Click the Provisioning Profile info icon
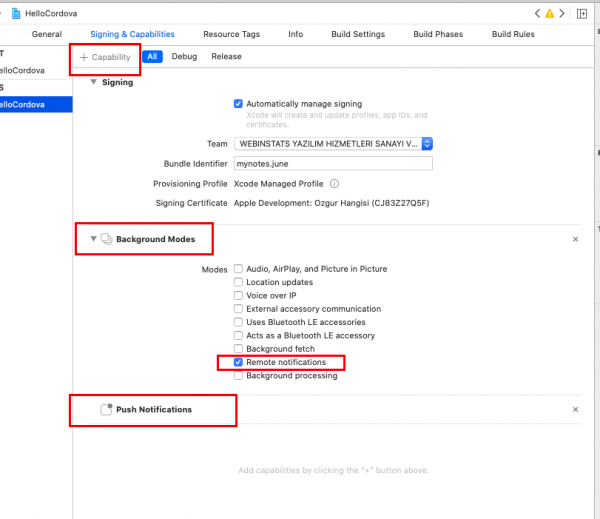The width and height of the screenshot is (600, 519). pyautogui.click(x=334, y=184)
